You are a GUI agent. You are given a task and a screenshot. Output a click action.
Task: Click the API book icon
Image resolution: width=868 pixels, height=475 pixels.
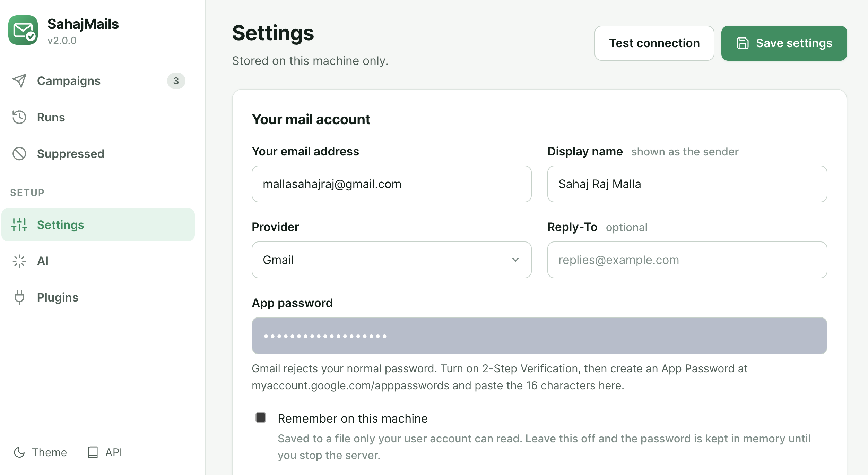(93, 452)
